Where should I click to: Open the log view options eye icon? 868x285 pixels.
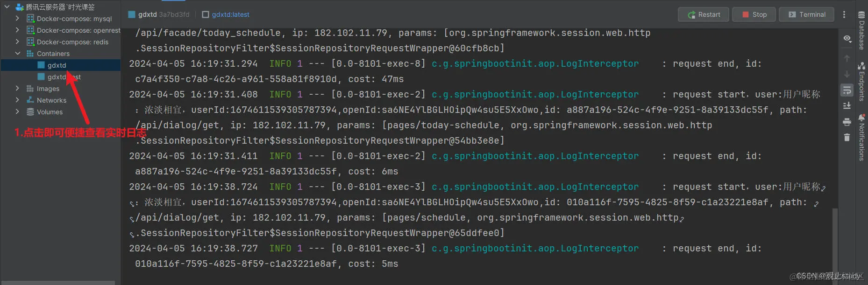click(847, 38)
